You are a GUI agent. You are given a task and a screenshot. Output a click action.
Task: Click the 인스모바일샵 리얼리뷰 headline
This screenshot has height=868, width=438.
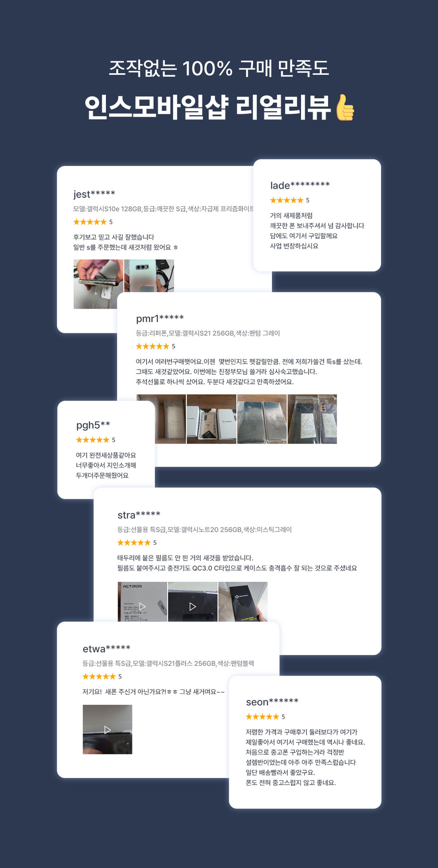208,107
